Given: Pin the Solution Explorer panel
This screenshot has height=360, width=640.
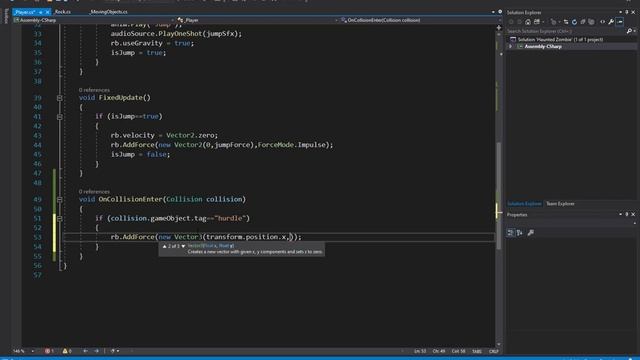Looking at the screenshot, I should (627, 12).
